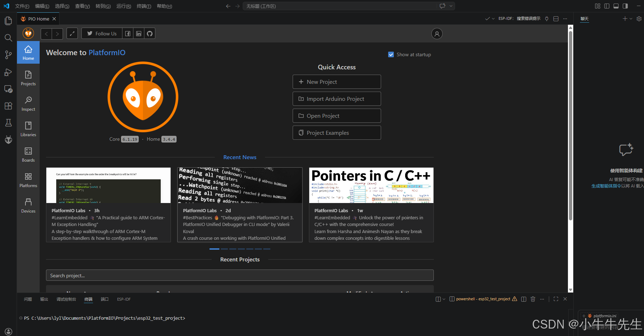
Task: Open the Libraries section in PIO sidebar
Action: coord(28,129)
